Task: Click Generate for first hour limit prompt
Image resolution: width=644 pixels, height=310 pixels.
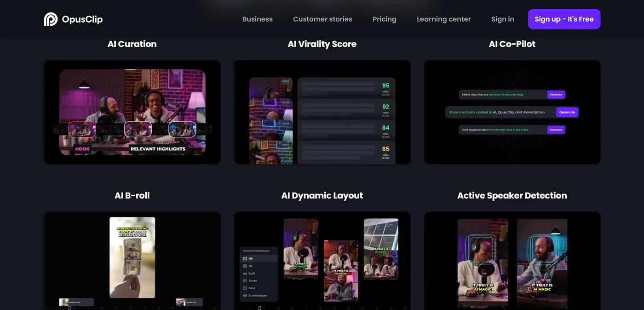Action: click(556, 130)
